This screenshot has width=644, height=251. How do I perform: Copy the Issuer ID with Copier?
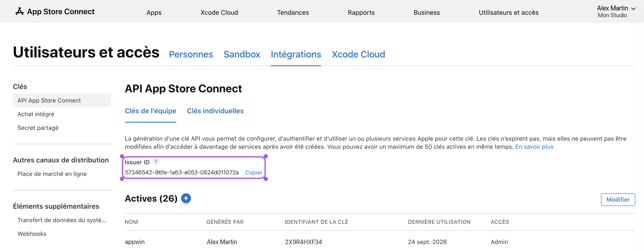point(254,173)
